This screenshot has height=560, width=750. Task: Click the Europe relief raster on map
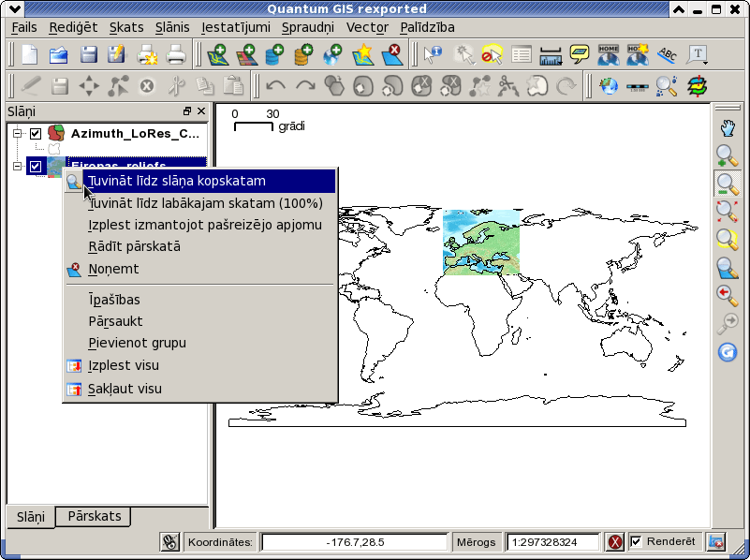tap(481, 242)
